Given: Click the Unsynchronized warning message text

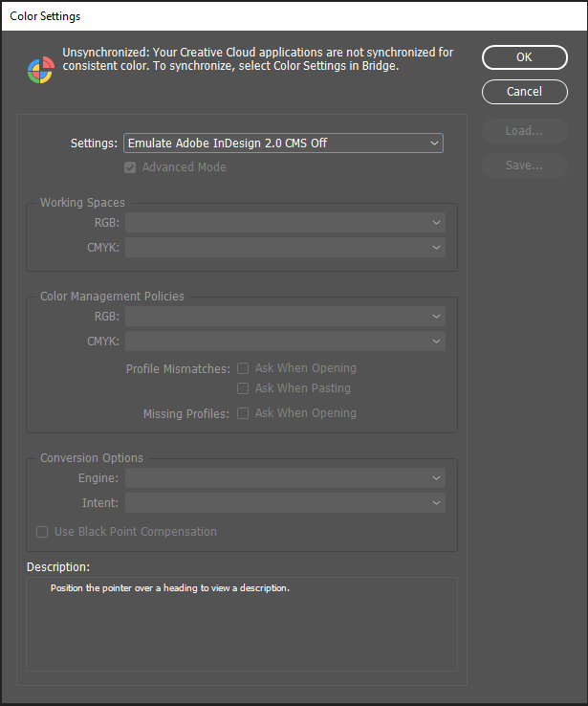Looking at the screenshot, I should click(258, 59).
